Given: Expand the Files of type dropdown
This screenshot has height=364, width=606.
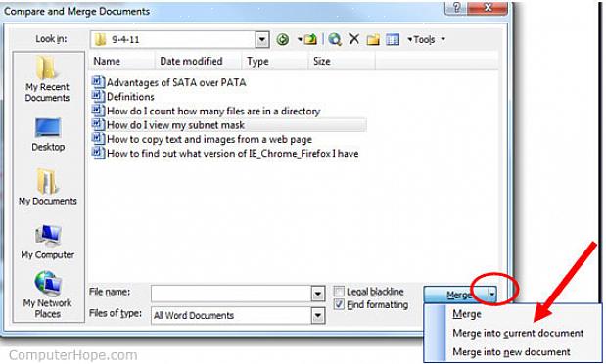Looking at the screenshot, I should point(318,316).
